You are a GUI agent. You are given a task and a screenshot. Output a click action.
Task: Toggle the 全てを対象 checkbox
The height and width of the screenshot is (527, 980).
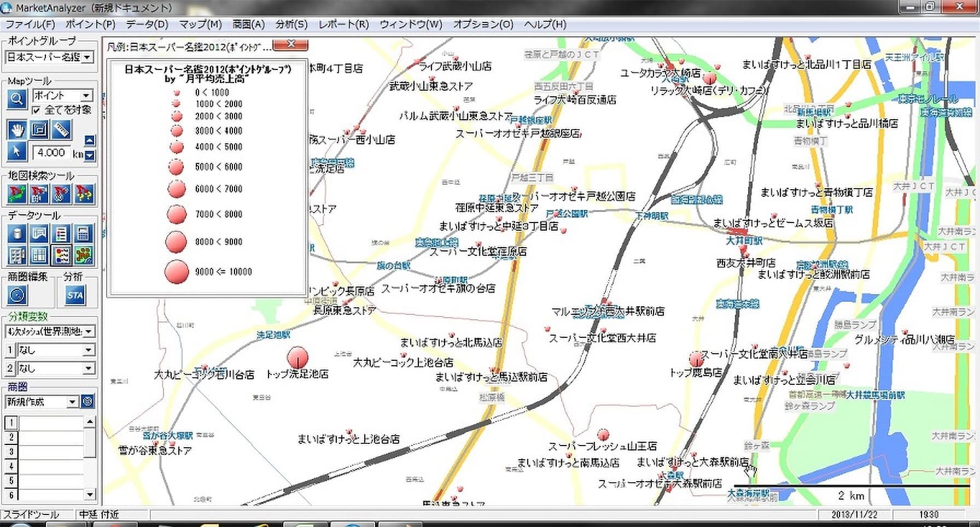coord(37,110)
